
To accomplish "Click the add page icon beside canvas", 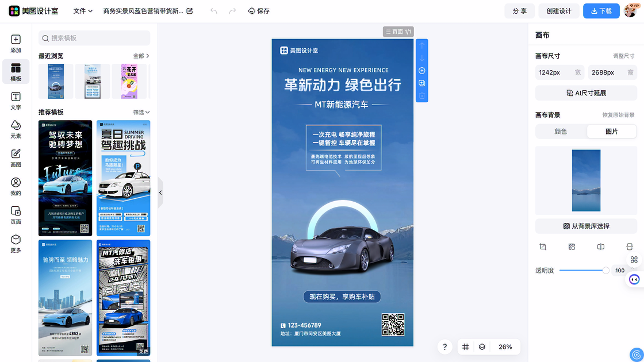I will pyautogui.click(x=421, y=71).
